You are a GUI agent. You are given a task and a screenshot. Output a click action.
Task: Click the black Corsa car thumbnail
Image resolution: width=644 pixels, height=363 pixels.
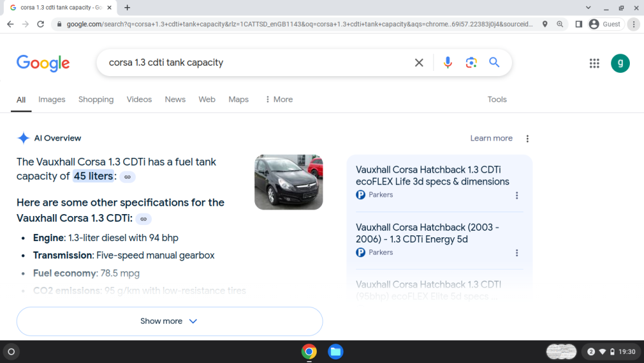coord(289,182)
